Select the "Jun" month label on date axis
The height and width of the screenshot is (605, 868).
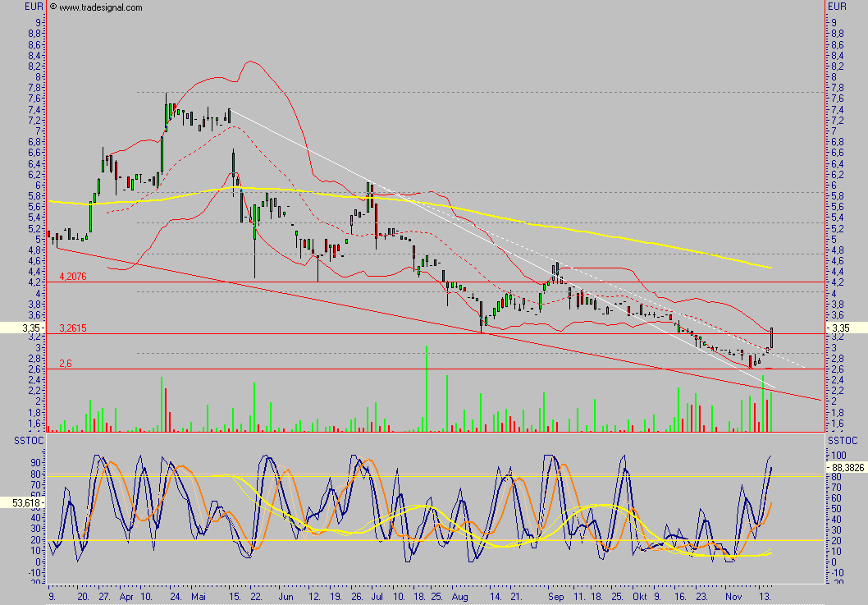[286, 597]
